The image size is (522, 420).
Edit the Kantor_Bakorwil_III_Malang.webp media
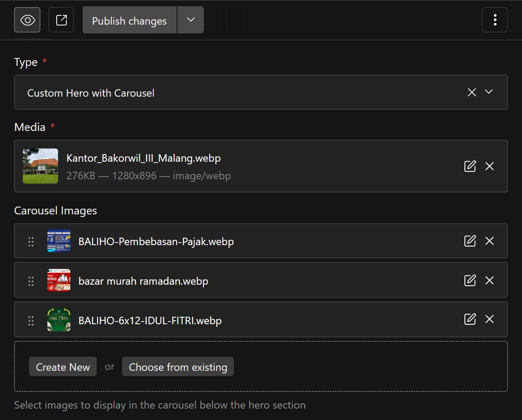click(470, 166)
